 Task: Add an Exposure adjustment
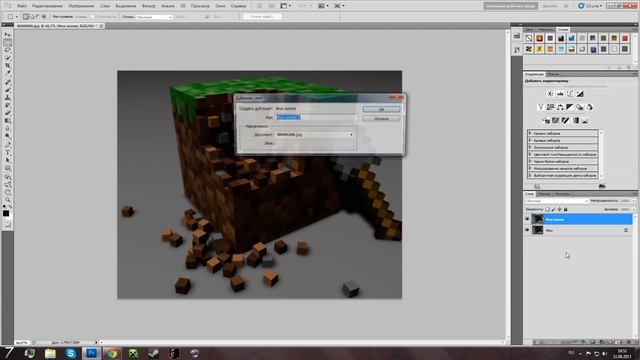580,94
